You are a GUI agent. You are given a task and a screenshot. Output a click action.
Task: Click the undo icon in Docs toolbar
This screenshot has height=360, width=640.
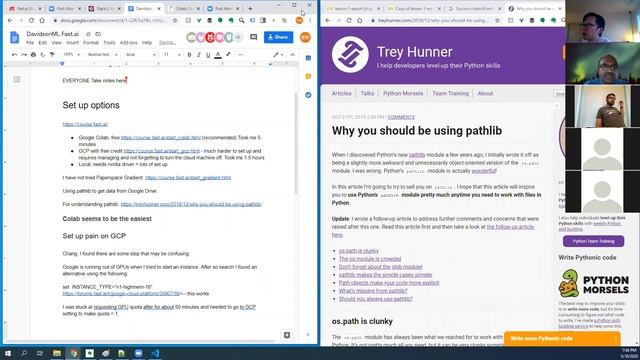pos(15,55)
